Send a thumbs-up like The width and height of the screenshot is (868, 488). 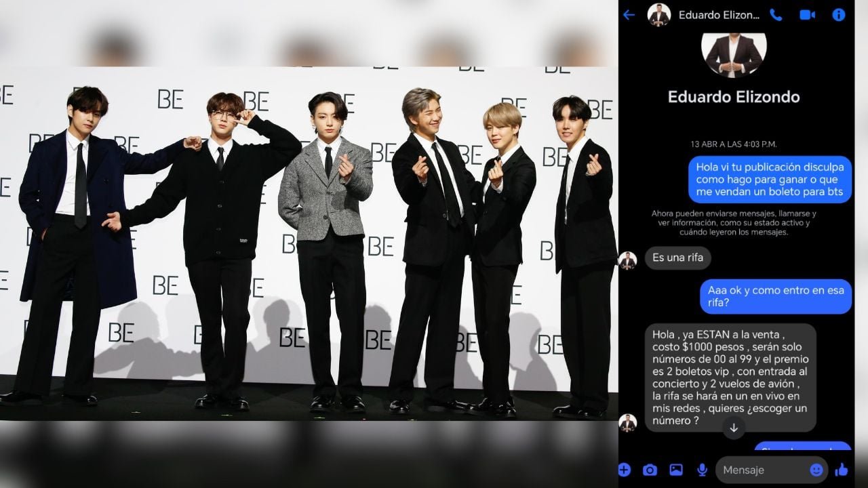click(x=842, y=470)
